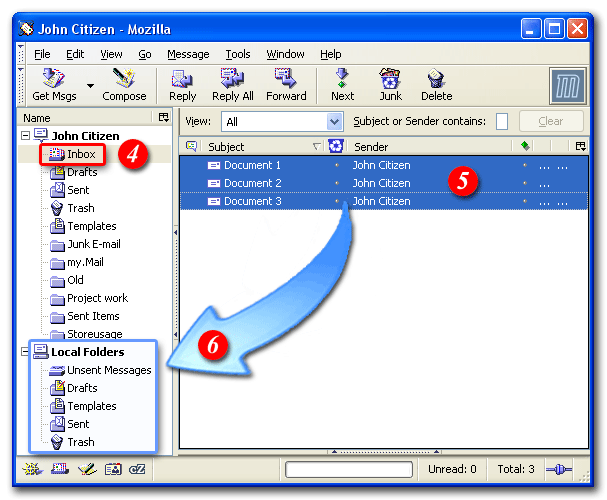Open the Get Msgs dropdown arrow

[90, 86]
